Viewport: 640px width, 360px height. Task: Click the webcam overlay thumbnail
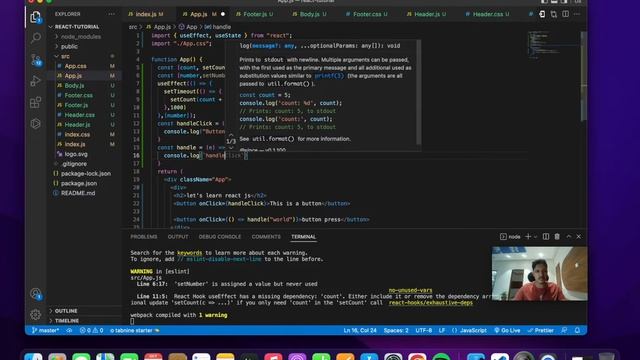pos(540,273)
